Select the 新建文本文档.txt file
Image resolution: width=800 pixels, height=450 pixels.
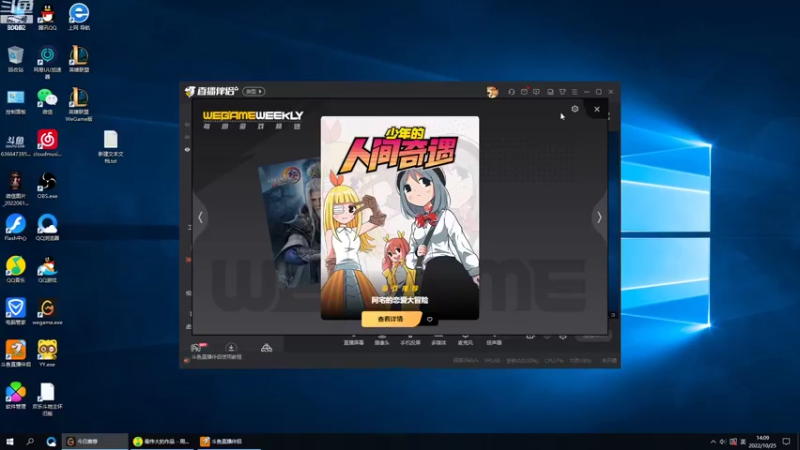tap(111, 146)
